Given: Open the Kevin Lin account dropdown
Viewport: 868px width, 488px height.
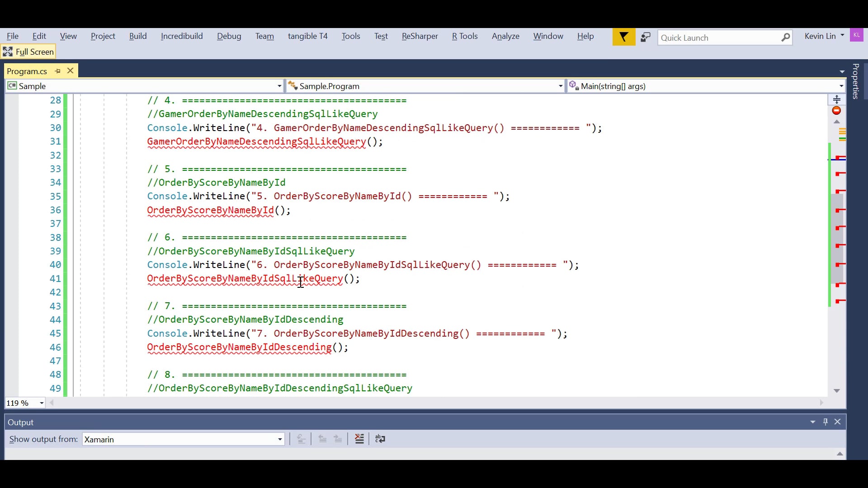Looking at the screenshot, I should click(842, 35).
